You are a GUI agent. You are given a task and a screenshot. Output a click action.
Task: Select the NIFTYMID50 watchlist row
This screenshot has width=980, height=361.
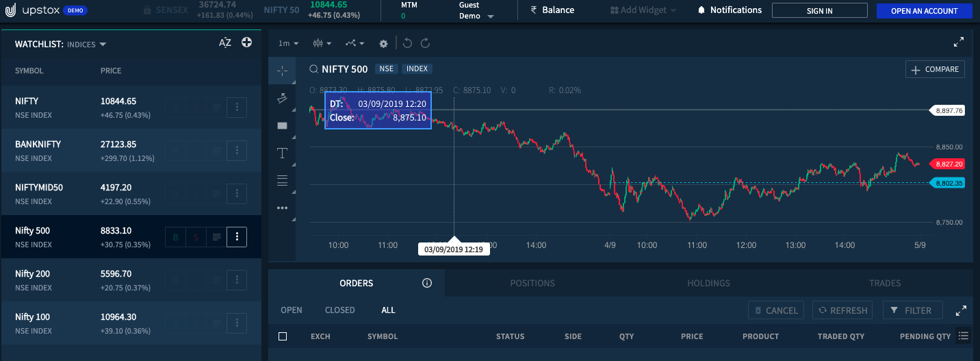click(130, 194)
